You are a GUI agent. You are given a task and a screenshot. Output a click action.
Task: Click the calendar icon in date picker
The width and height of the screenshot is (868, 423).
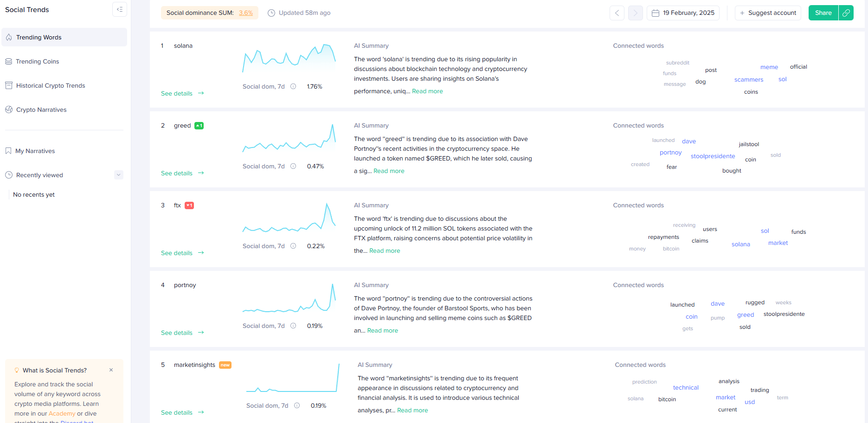656,13
